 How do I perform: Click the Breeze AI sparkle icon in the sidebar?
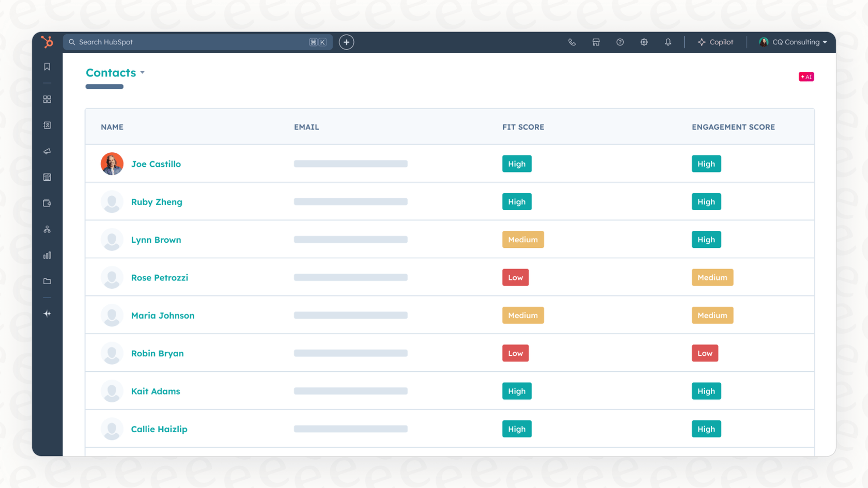click(x=47, y=313)
